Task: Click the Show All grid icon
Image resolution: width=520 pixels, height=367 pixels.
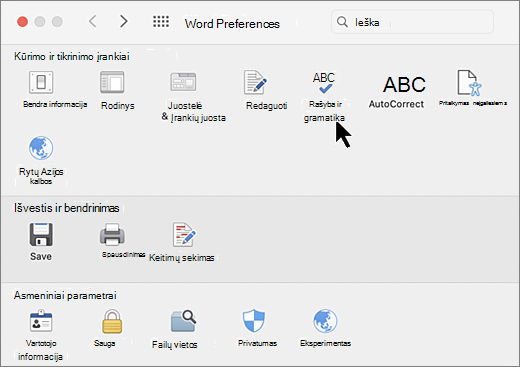Action: coord(161,22)
